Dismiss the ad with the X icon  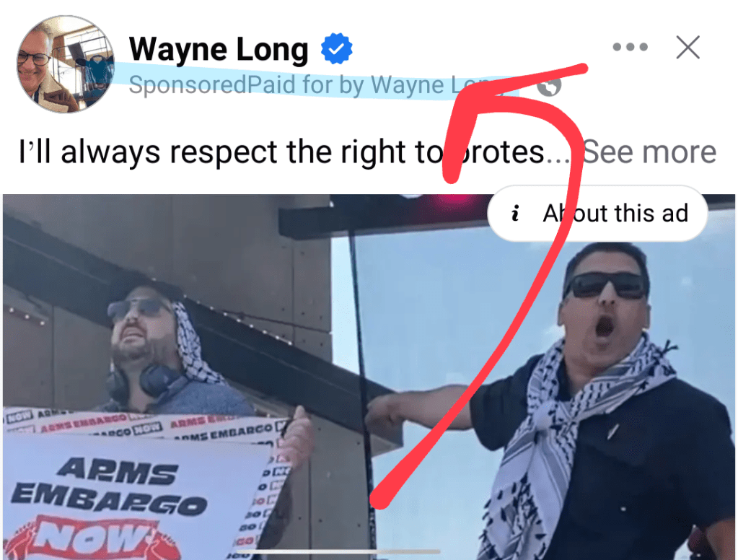click(688, 47)
